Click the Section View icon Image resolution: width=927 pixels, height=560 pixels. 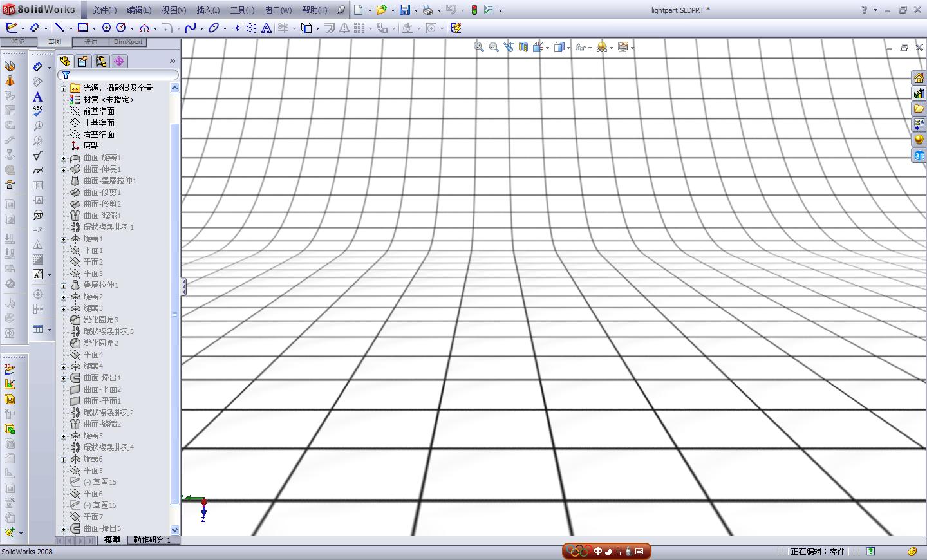click(x=523, y=47)
